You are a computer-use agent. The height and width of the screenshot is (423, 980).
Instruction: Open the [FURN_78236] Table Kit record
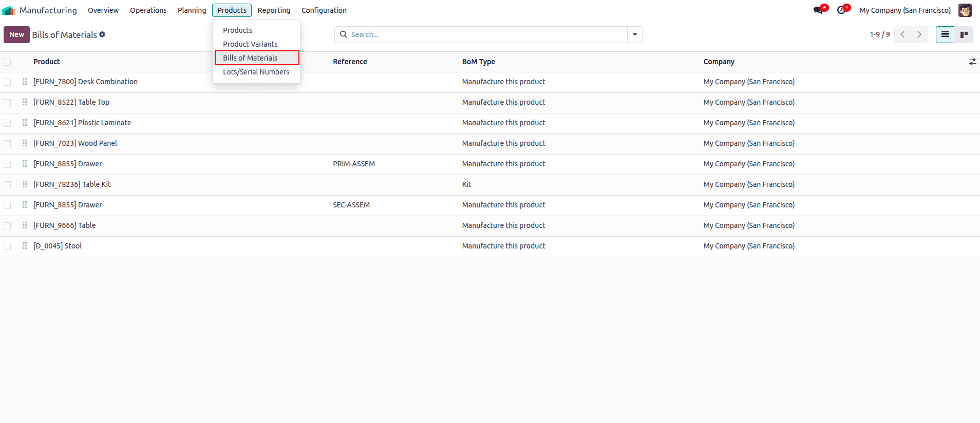(x=72, y=184)
